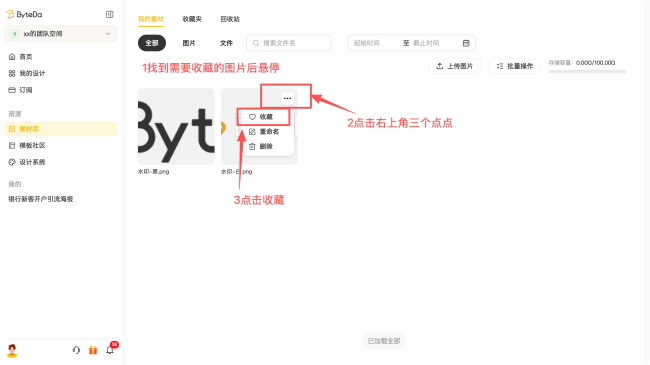Click the ByteDa logo
This screenshot has width=650, height=365.
(x=24, y=15)
